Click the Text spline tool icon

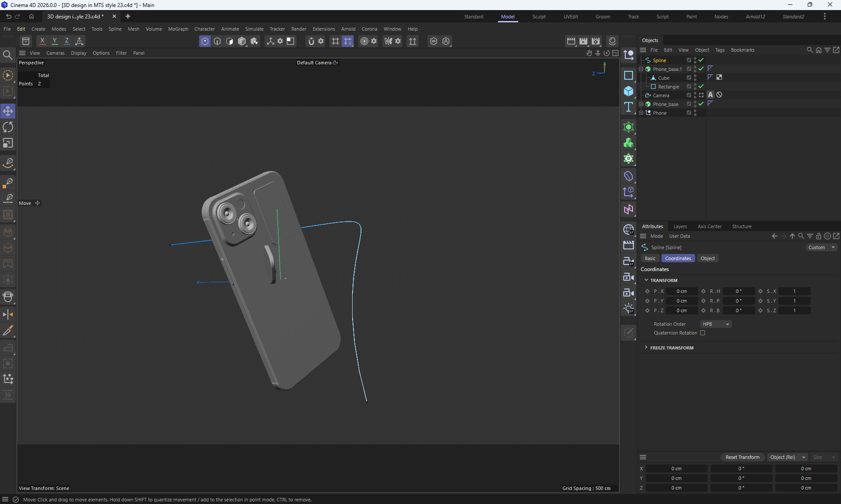point(629,107)
